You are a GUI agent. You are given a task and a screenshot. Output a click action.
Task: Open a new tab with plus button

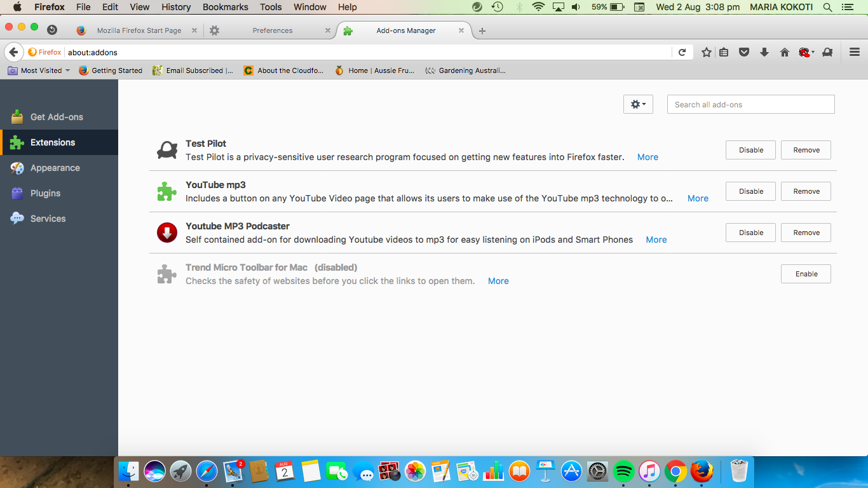482,30
